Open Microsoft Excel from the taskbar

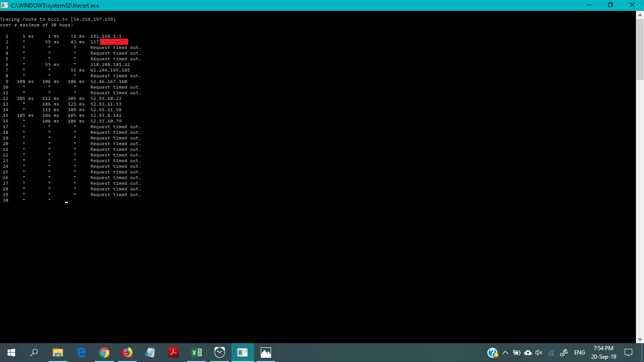pos(196,352)
